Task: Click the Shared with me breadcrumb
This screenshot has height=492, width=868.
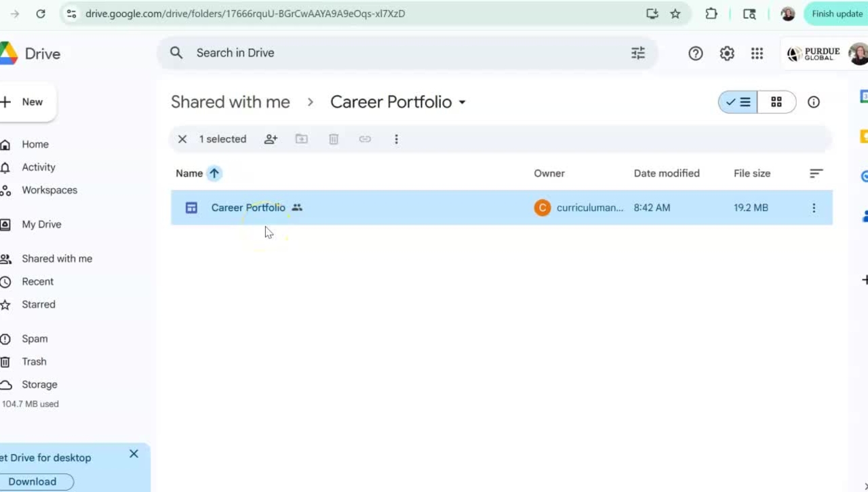Action: pos(231,102)
